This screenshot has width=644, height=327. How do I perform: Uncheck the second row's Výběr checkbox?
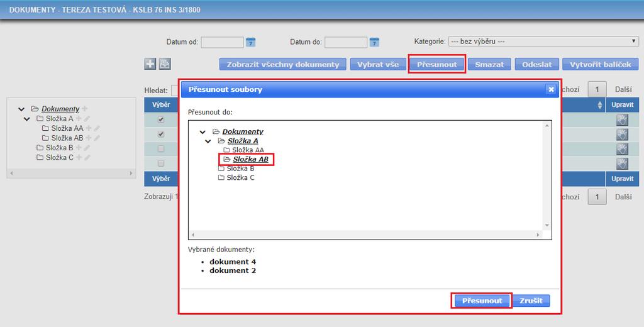click(161, 134)
